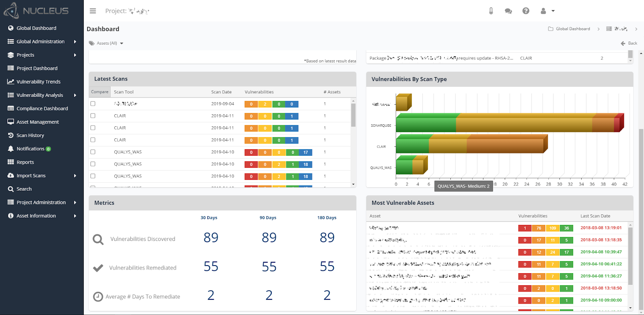Tick the checkbox for first CLAIR scan
644x315 pixels.
coord(93,115)
